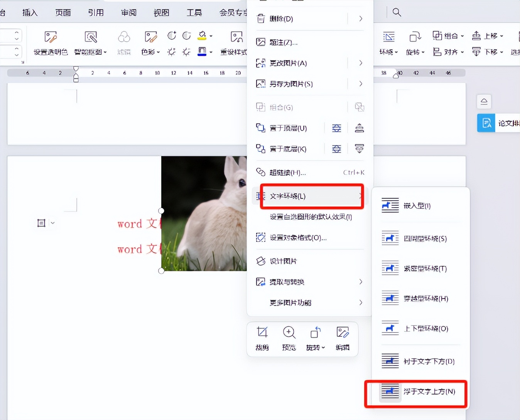Click format object (设置对象格式) menu entry

pos(298,238)
